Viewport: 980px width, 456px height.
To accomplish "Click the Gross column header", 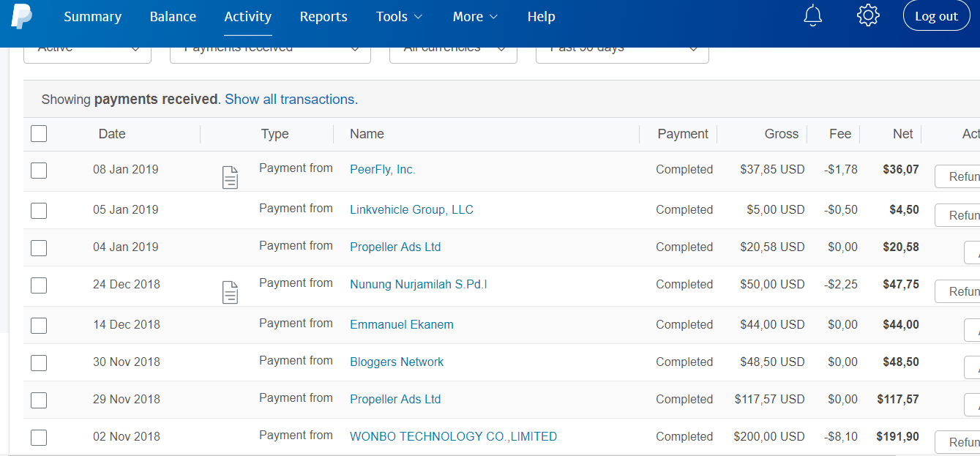I will pyautogui.click(x=782, y=134).
